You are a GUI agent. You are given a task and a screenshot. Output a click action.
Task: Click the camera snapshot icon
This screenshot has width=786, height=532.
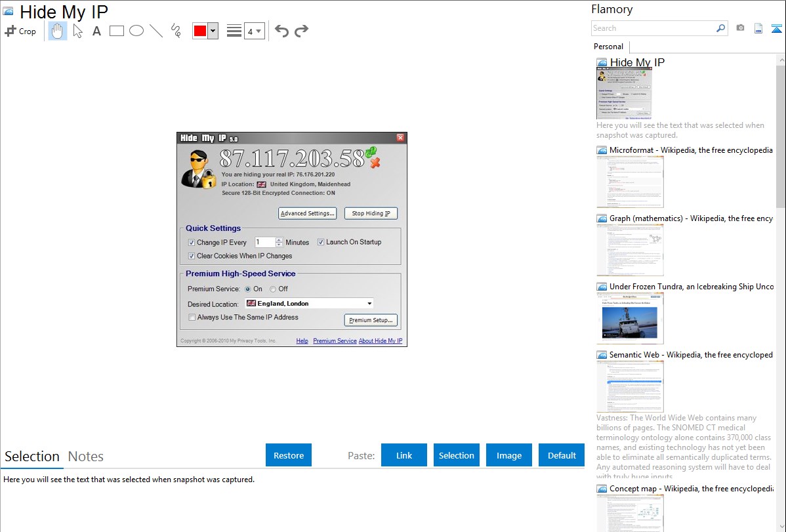740,28
